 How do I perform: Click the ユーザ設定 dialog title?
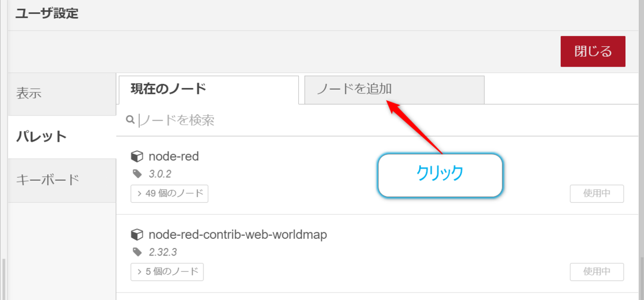pos(47,14)
